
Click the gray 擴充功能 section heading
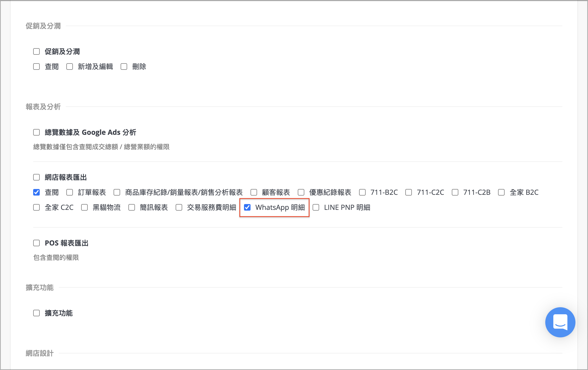coord(40,287)
